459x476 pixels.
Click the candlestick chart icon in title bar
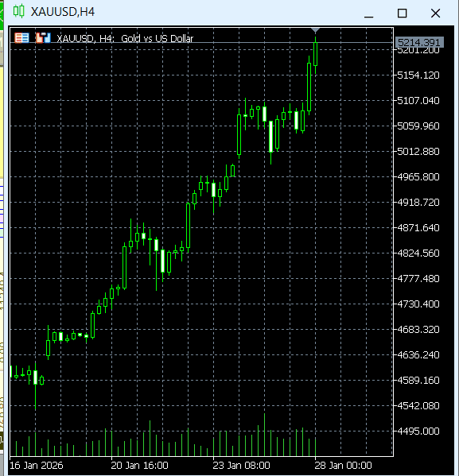tap(18, 12)
